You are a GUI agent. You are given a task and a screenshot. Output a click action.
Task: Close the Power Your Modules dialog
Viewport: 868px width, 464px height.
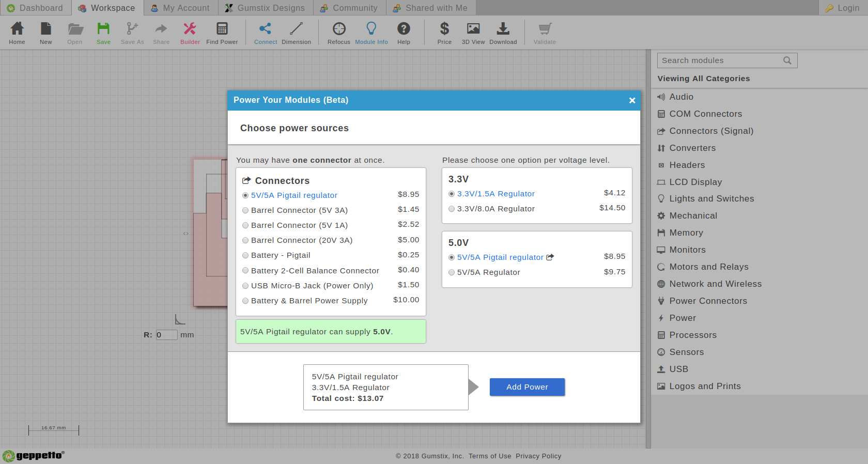(x=632, y=100)
